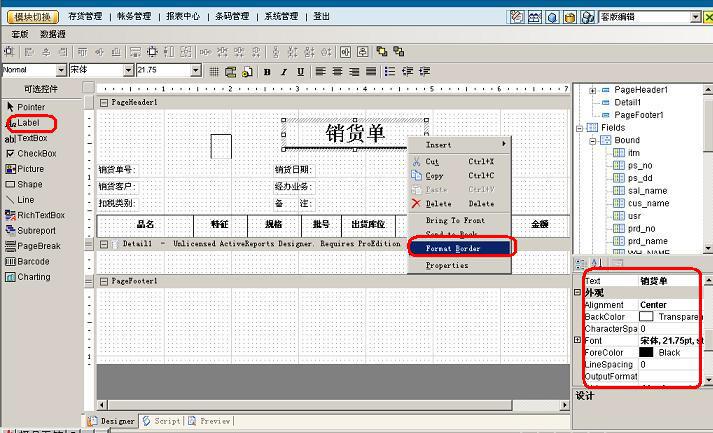Select the CheckBox control in toolbox

pyautogui.click(x=36, y=154)
